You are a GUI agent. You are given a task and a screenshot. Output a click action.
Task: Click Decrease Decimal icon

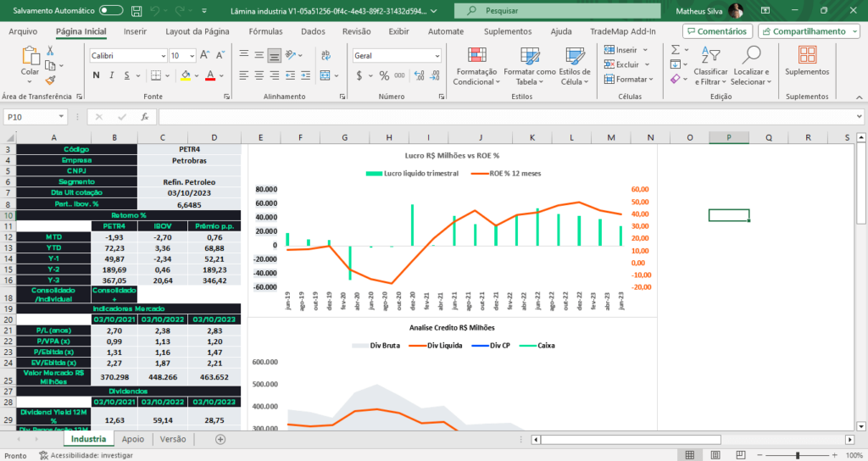435,75
